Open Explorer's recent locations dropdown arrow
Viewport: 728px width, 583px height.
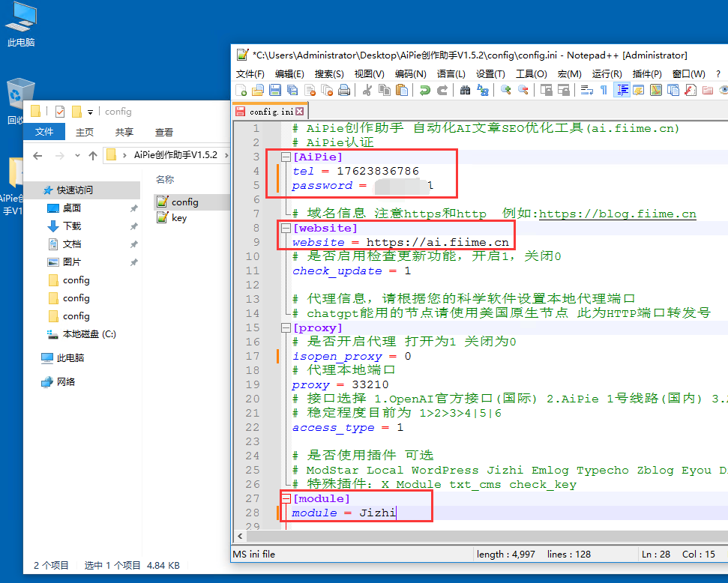[77, 156]
